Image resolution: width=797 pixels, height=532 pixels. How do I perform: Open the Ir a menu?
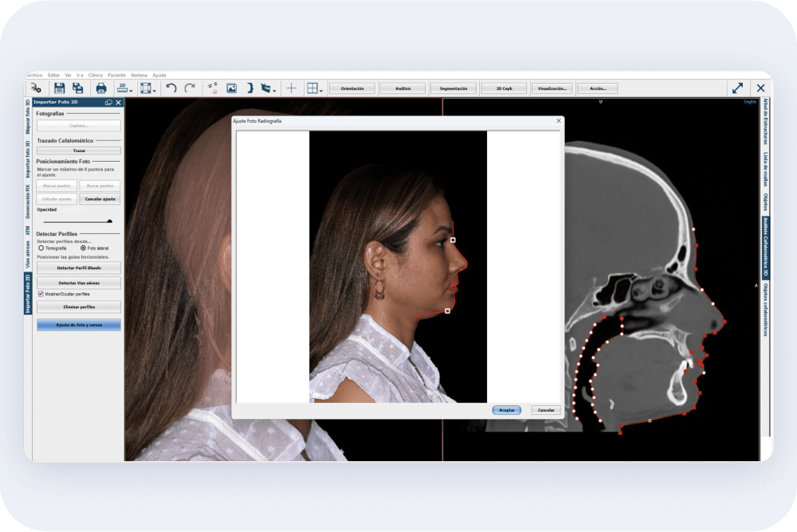click(80, 75)
